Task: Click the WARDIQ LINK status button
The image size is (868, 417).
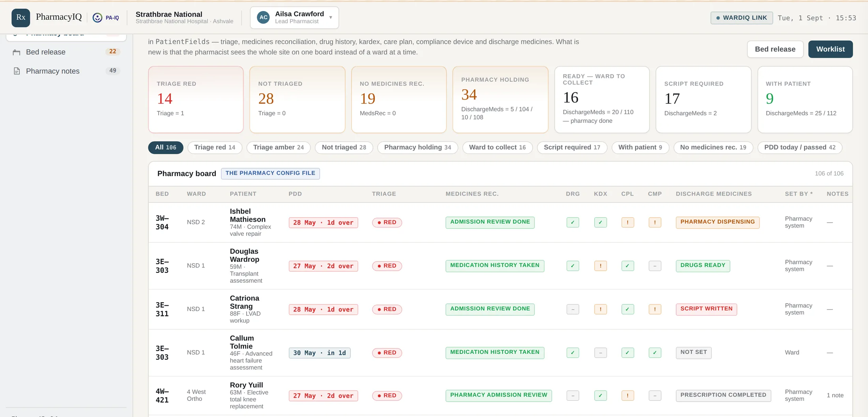Action: 741,18
